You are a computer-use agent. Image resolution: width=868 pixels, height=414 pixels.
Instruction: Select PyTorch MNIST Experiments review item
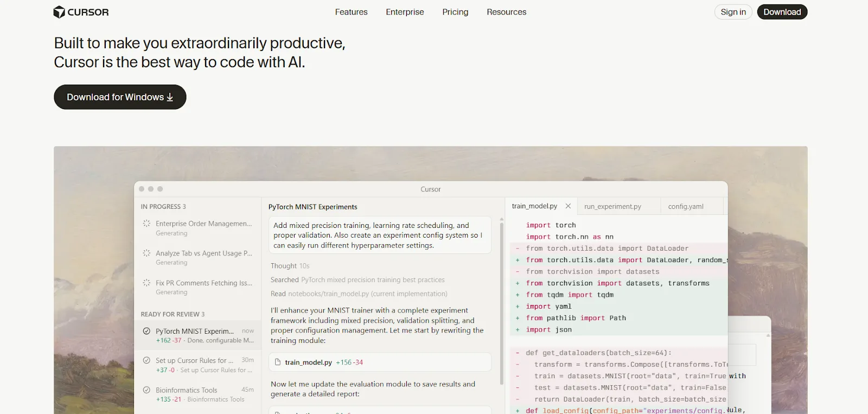(198, 335)
